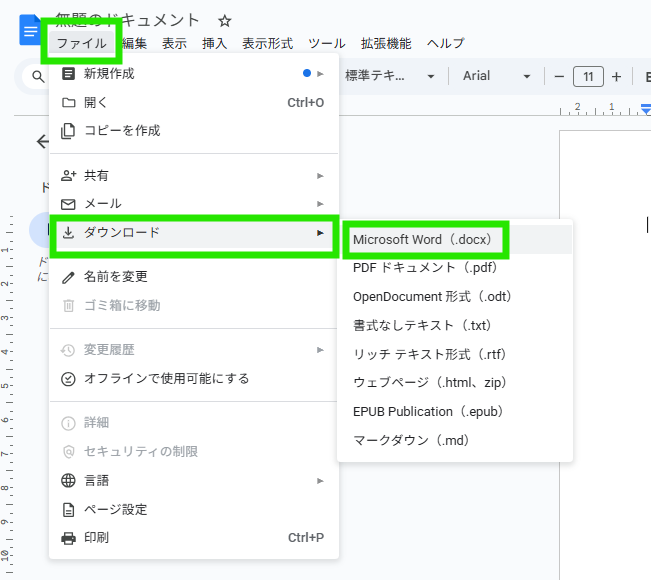The height and width of the screenshot is (580, 651).
Task: Download as Microsoft Word (.docx)
Action: [426, 239]
